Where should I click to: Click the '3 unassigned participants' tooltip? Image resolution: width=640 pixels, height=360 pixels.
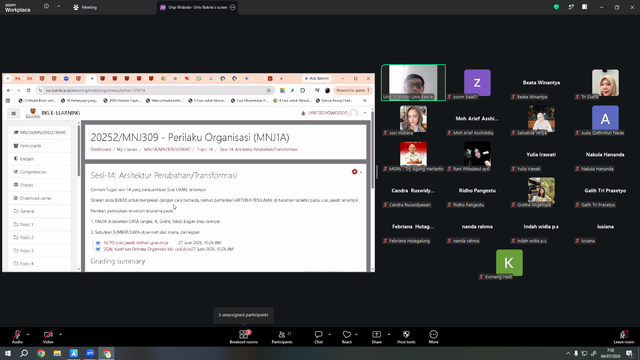coord(244,315)
